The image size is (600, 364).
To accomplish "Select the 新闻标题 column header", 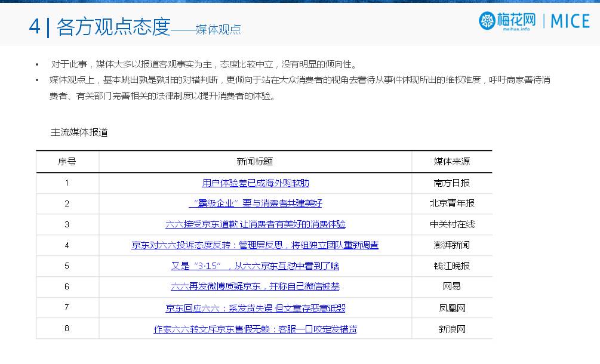I will pyautogui.click(x=254, y=161).
